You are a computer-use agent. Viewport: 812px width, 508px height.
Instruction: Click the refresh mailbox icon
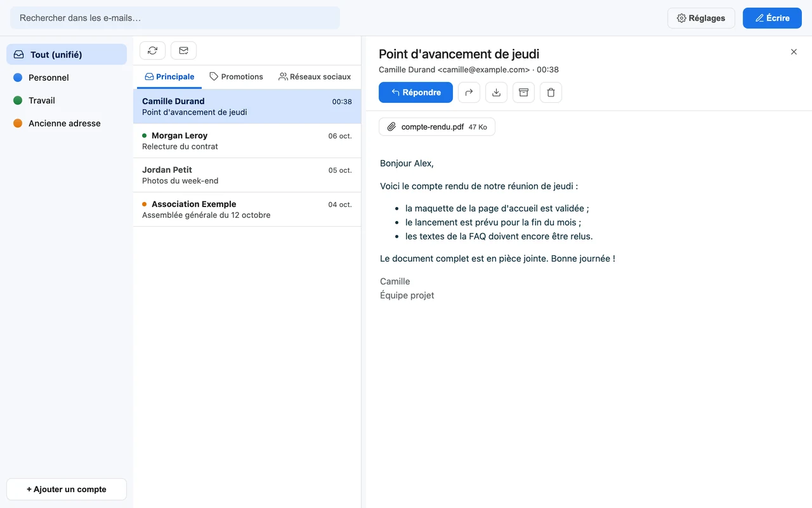152,50
